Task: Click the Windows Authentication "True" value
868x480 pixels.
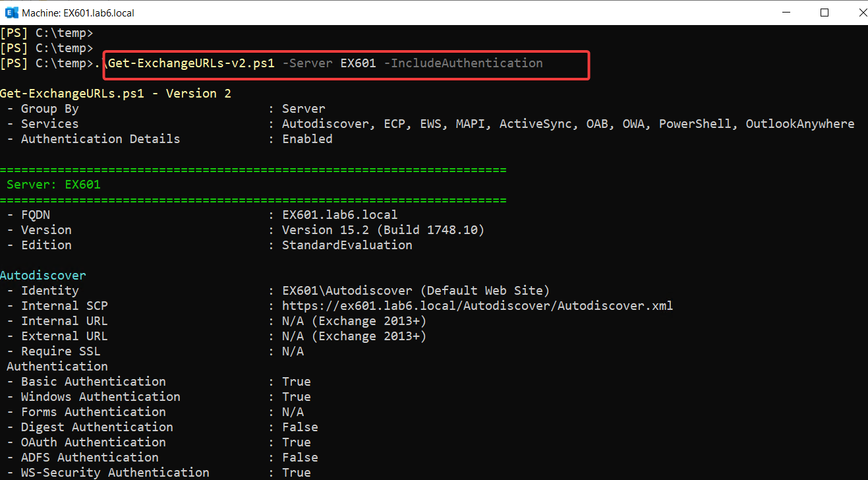Action: pos(297,397)
